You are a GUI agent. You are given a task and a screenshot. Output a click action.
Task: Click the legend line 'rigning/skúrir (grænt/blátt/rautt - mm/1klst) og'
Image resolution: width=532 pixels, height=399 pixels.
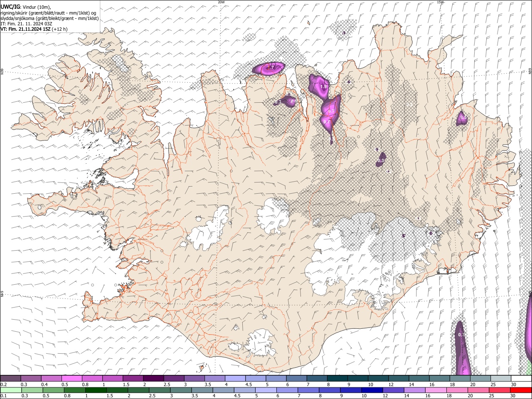tap(48, 12)
